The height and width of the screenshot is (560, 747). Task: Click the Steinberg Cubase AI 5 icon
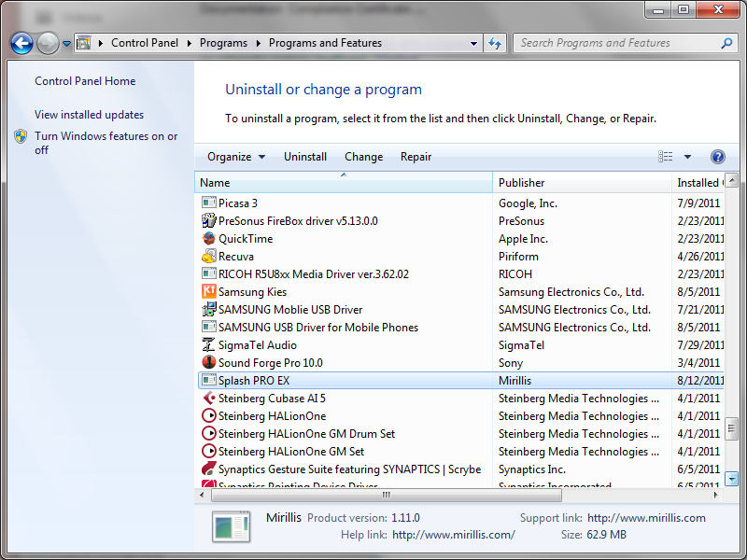click(208, 398)
